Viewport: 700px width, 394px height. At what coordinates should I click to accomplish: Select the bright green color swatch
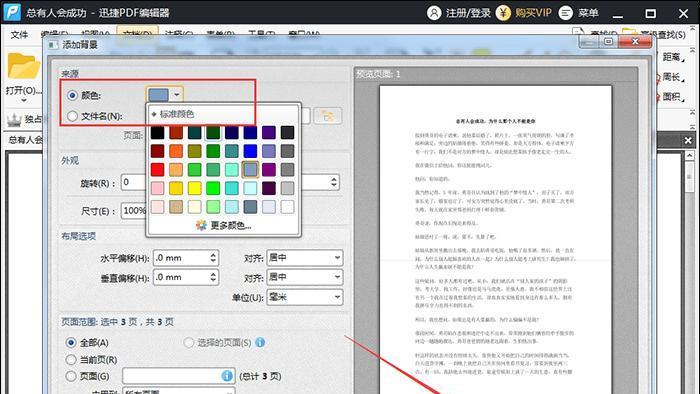(x=213, y=188)
